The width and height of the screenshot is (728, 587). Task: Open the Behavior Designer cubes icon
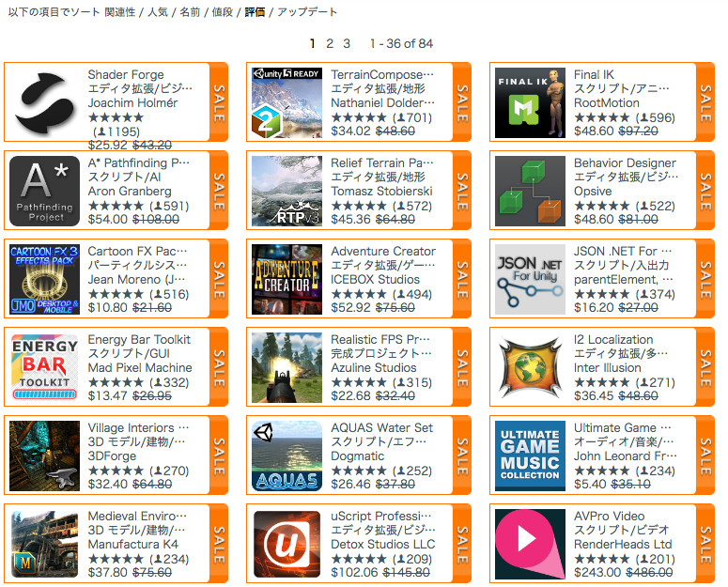(530, 191)
